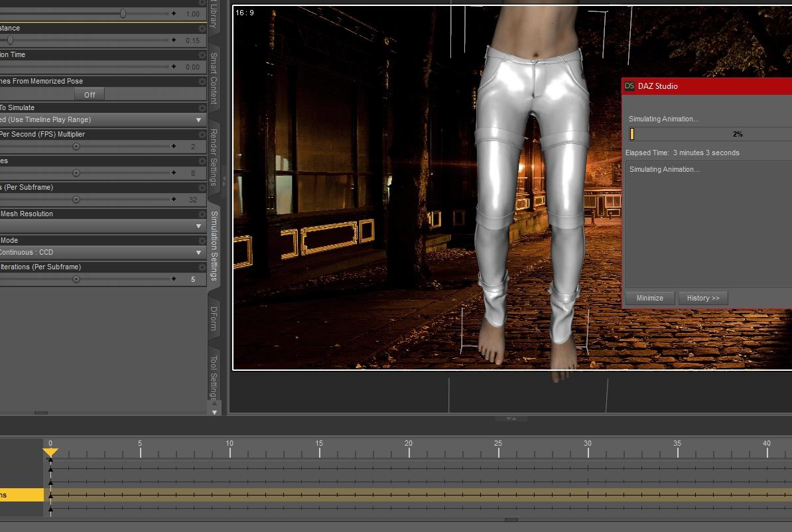Open the Smart Content tab
Viewport: 792px width, 532px height.
214,78
